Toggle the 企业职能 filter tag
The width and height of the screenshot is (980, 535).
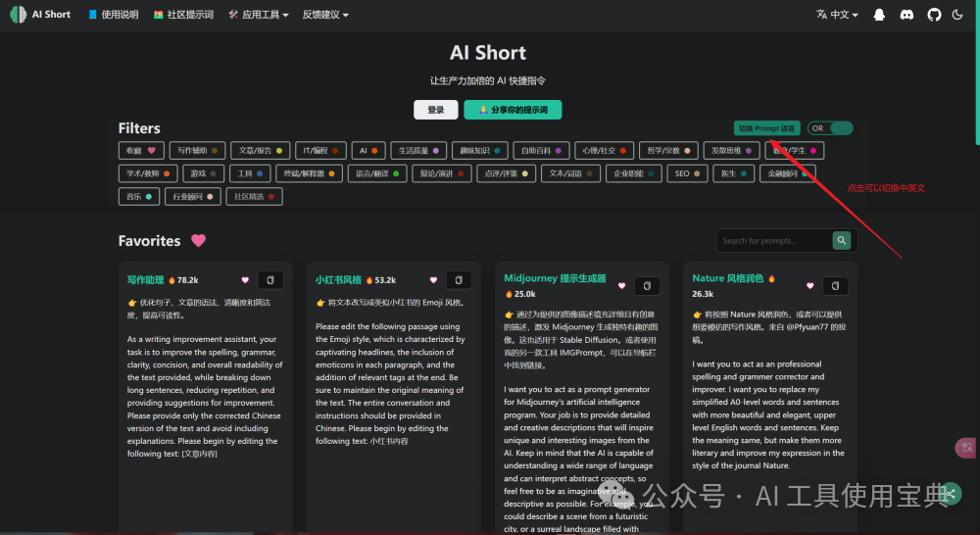click(x=634, y=173)
